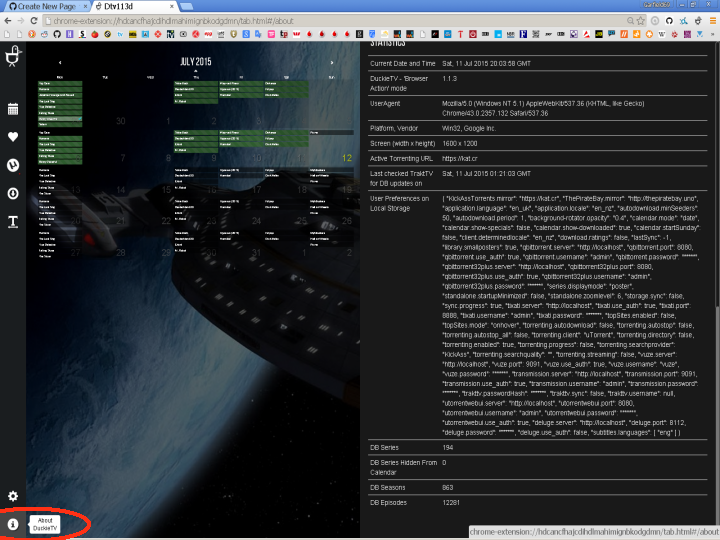This screenshot has height=540, width=720.
Task: Click the small triangle under JULY 2015
Action: (x=196, y=71)
